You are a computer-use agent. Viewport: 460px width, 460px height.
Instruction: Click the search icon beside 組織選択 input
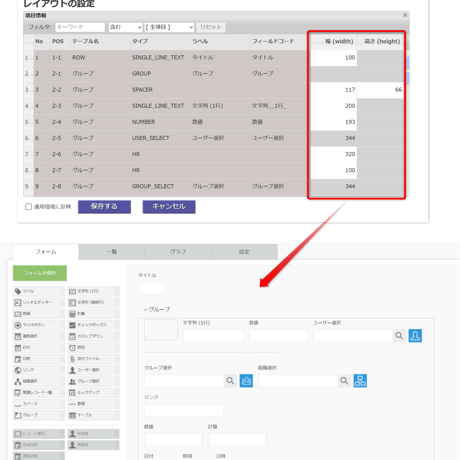pyautogui.click(x=344, y=381)
